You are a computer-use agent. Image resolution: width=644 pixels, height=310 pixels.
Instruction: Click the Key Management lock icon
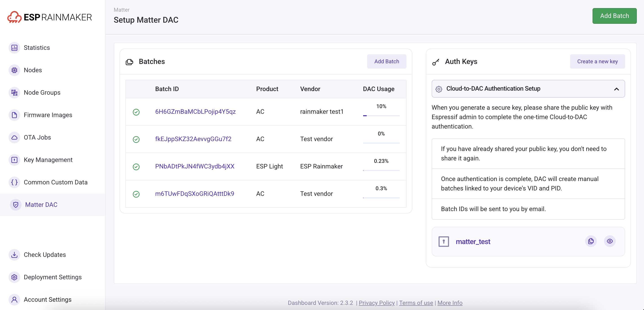[x=14, y=160]
